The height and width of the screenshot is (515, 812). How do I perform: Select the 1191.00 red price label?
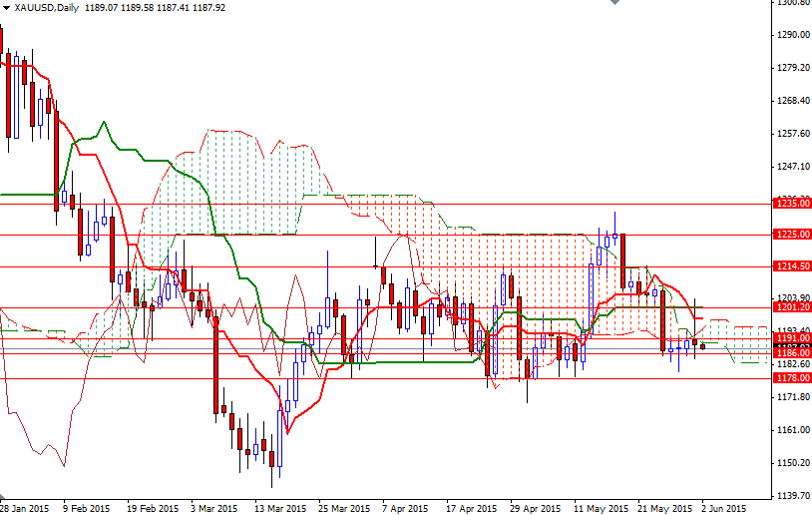click(792, 338)
